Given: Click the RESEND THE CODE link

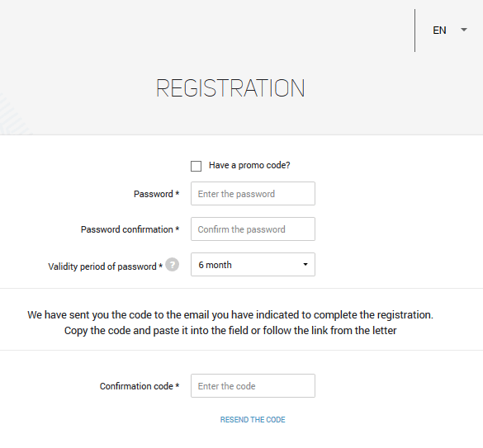Looking at the screenshot, I should [x=253, y=420].
